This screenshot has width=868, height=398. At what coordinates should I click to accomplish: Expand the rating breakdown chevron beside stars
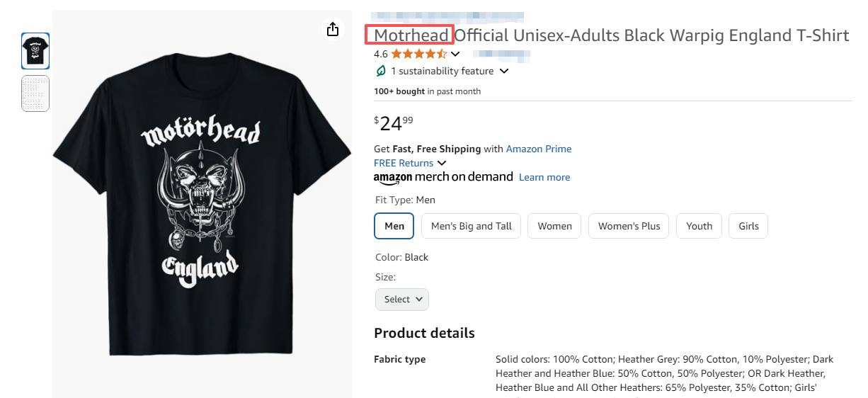click(x=455, y=54)
